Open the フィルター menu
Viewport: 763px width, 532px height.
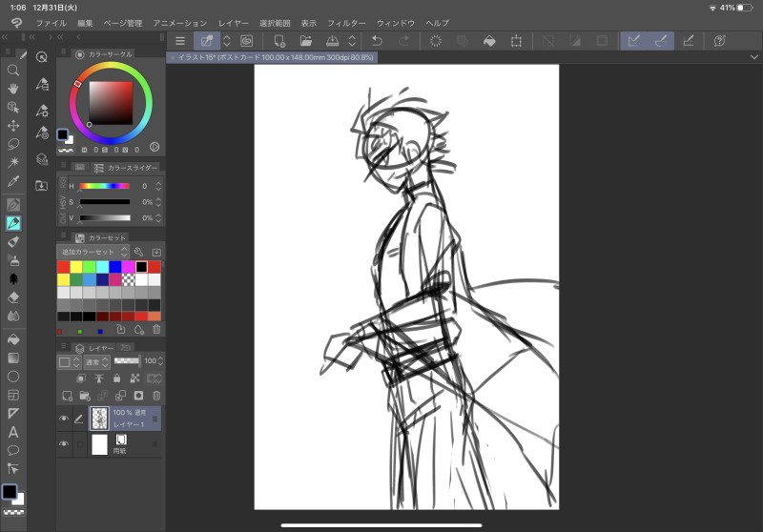346,23
